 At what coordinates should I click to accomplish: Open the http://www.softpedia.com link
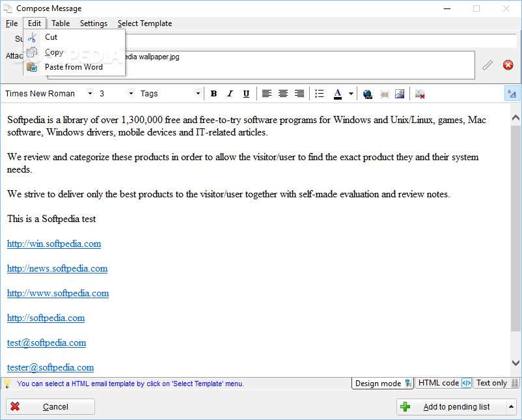pos(58,293)
